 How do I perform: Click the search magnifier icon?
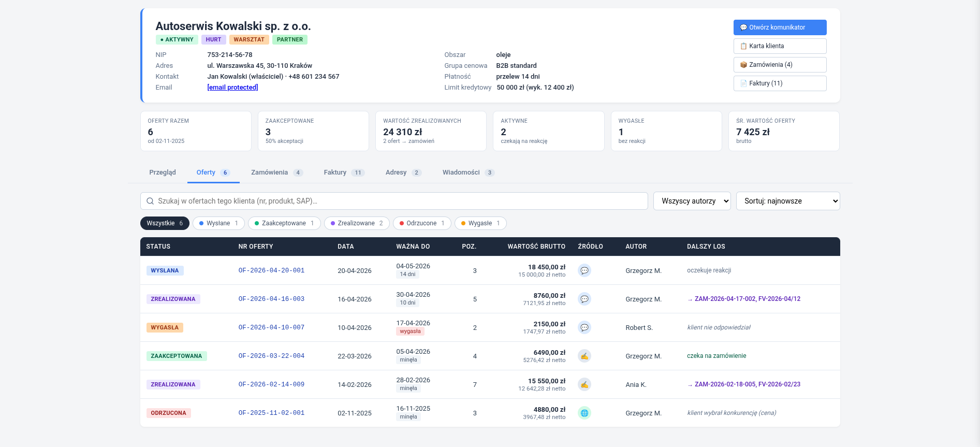click(150, 201)
